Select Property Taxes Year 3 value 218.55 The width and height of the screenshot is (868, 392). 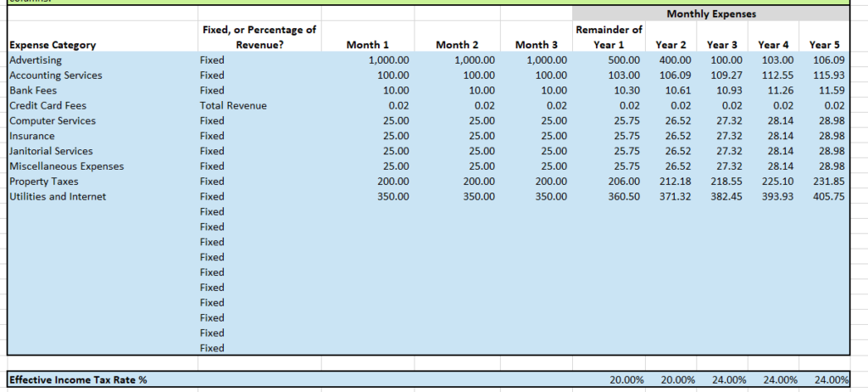[726, 182]
